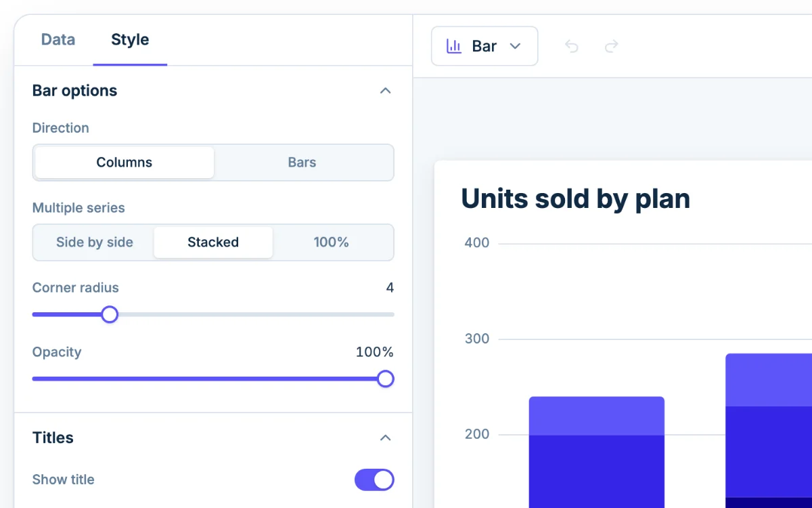Click the 400 axis label
The image size is (812, 508).
pyautogui.click(x=477, y=242)
